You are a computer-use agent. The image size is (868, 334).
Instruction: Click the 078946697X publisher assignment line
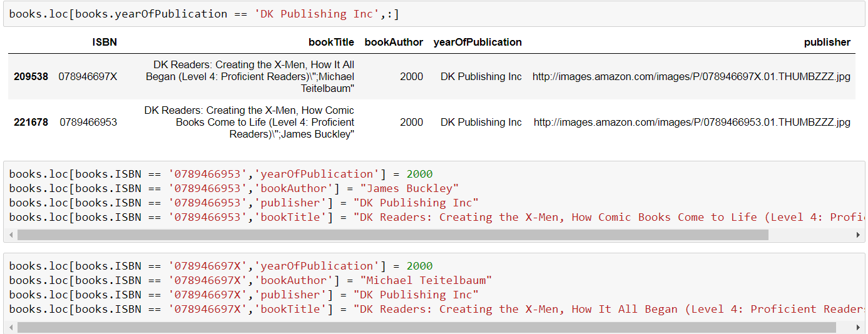pyautogui.click(x=244, y=295)
